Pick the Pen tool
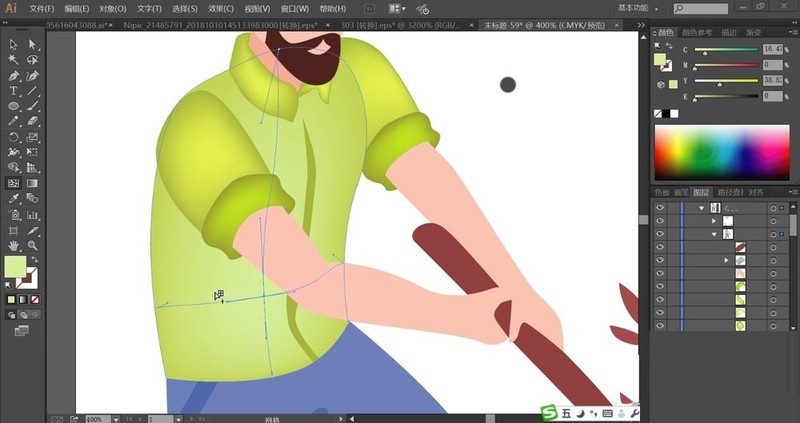 click(14, 75)
